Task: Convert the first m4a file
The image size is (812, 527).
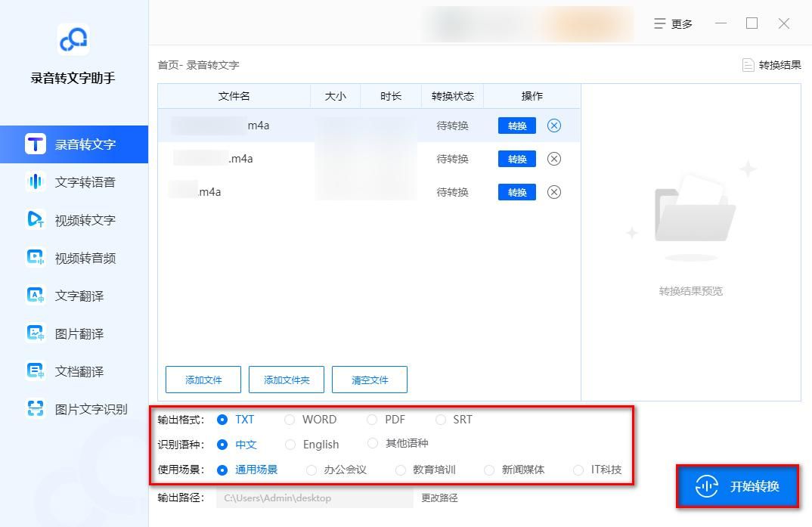Action: 517,126
